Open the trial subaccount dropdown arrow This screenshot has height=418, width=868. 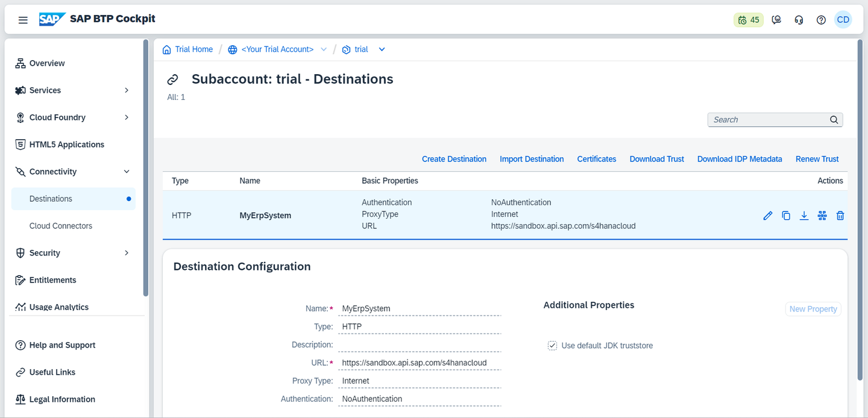point(382,49)
